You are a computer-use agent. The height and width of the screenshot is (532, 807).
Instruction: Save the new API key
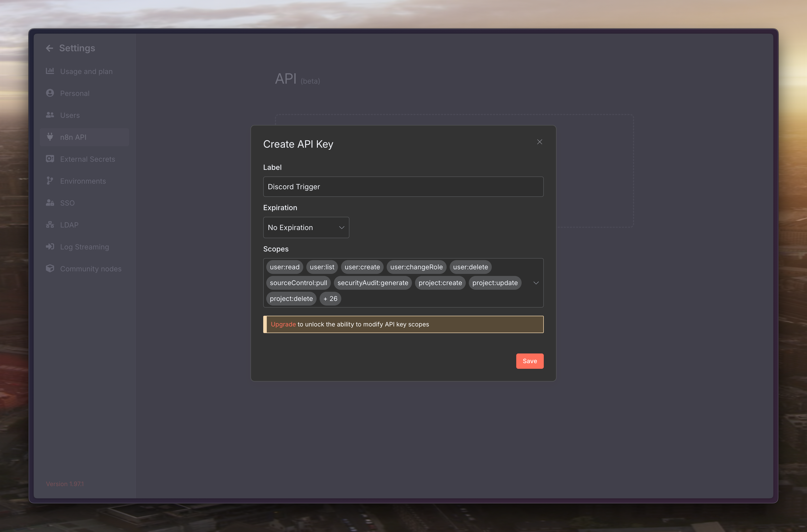(x=529, y=361)
